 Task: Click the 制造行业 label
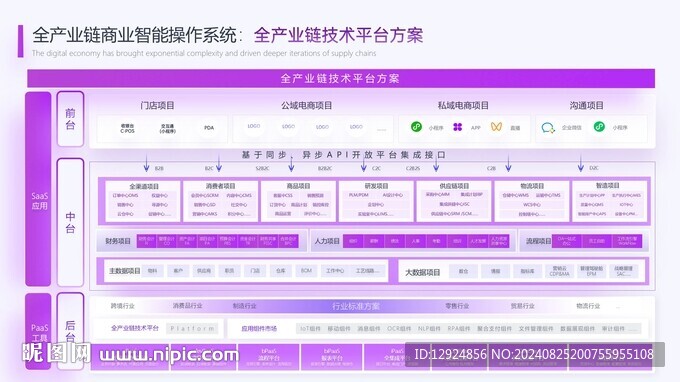click(245, 306)
